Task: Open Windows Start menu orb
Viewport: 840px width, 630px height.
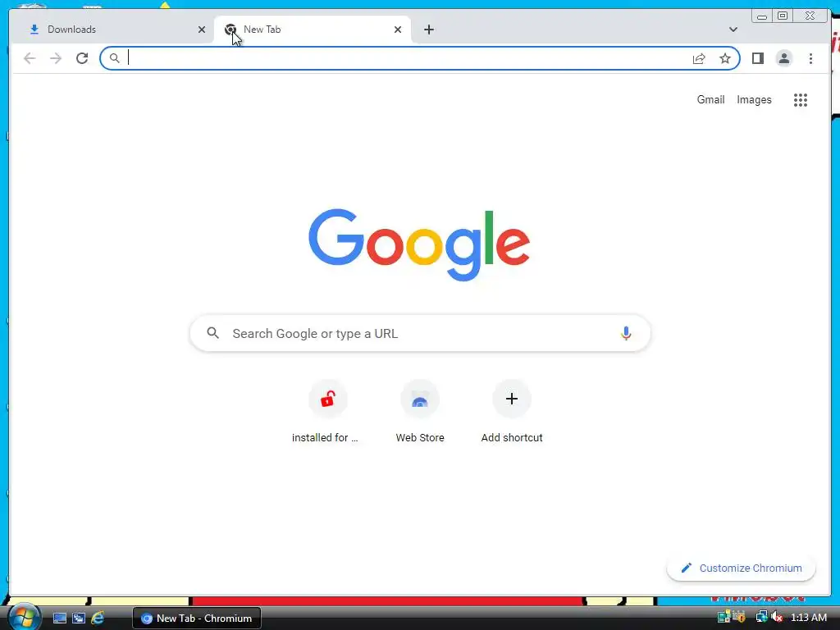Action: tap(24, 618)
